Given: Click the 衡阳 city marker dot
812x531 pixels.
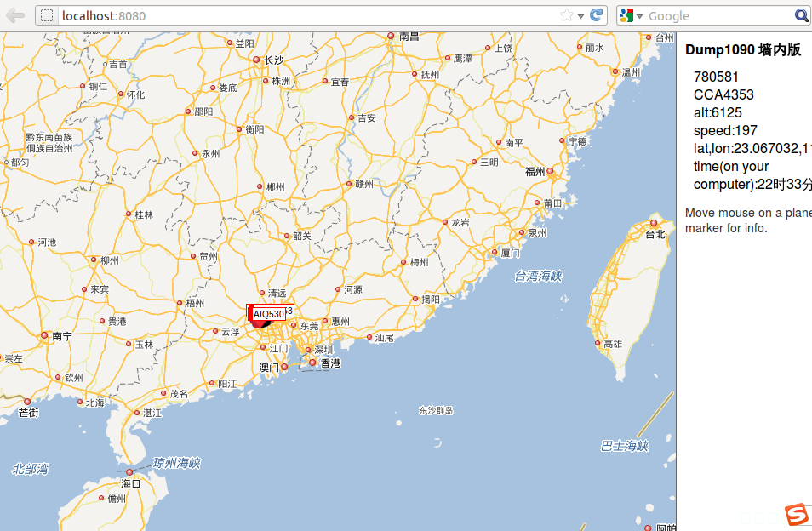Looking at the screenshot, I should (239, 129).
